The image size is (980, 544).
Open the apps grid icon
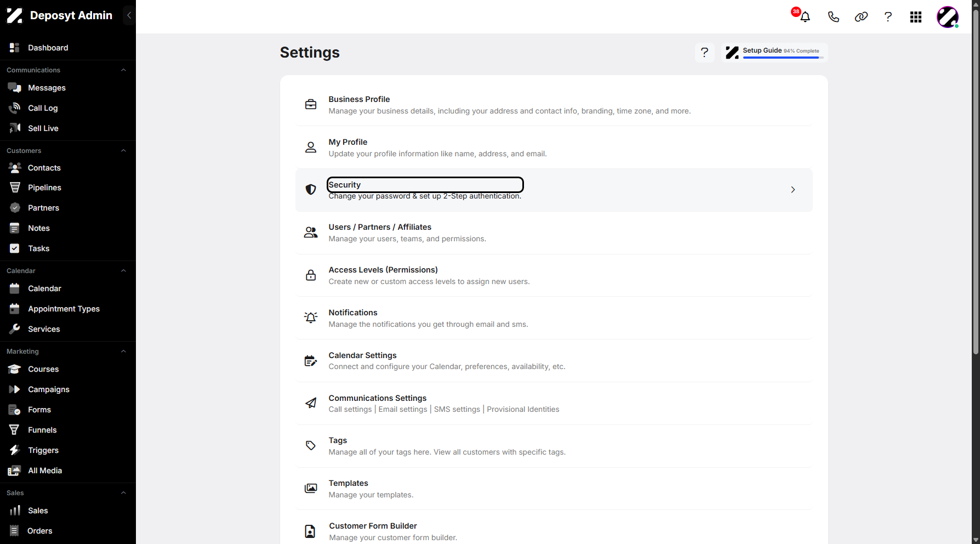pyautogui.click(x=916, y=17)
